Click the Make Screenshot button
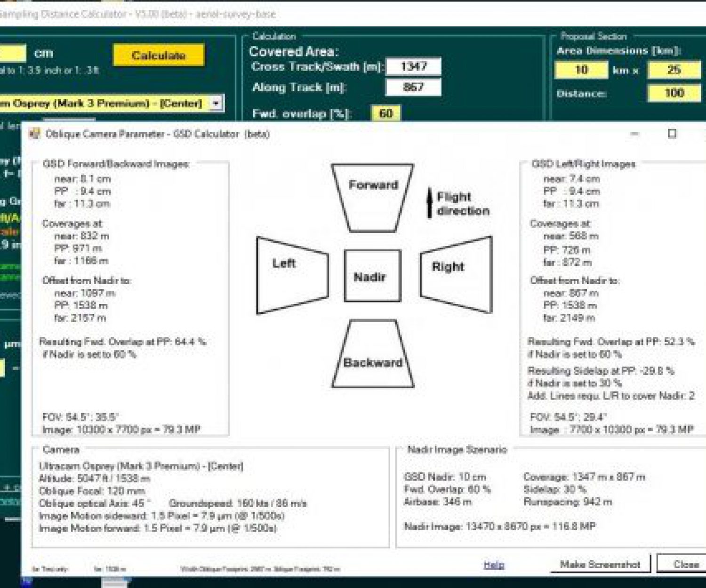Viewport: 706px width, 588px height. pyautogui.click(x=599, y=564)
